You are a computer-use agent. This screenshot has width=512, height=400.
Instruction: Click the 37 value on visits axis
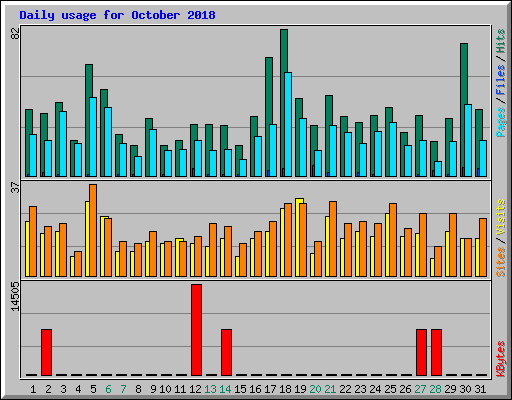click(15, 188)
